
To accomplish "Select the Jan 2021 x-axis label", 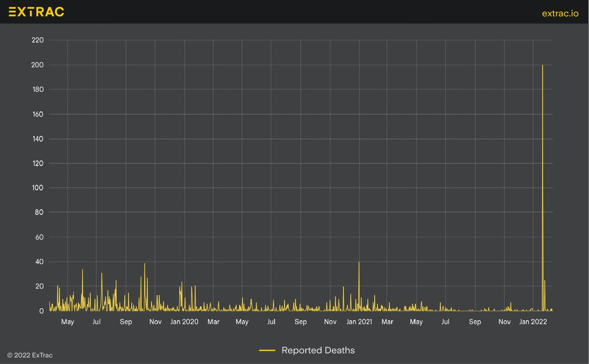I will 359,322.
